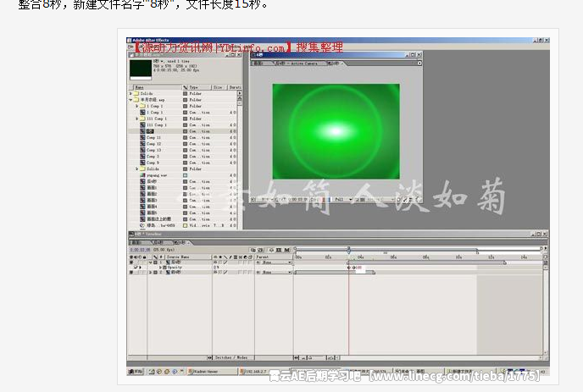This screenshot has height=392, width=583.
Task: Select the yupang.wav audio file
Action: [x=157, y=175]
